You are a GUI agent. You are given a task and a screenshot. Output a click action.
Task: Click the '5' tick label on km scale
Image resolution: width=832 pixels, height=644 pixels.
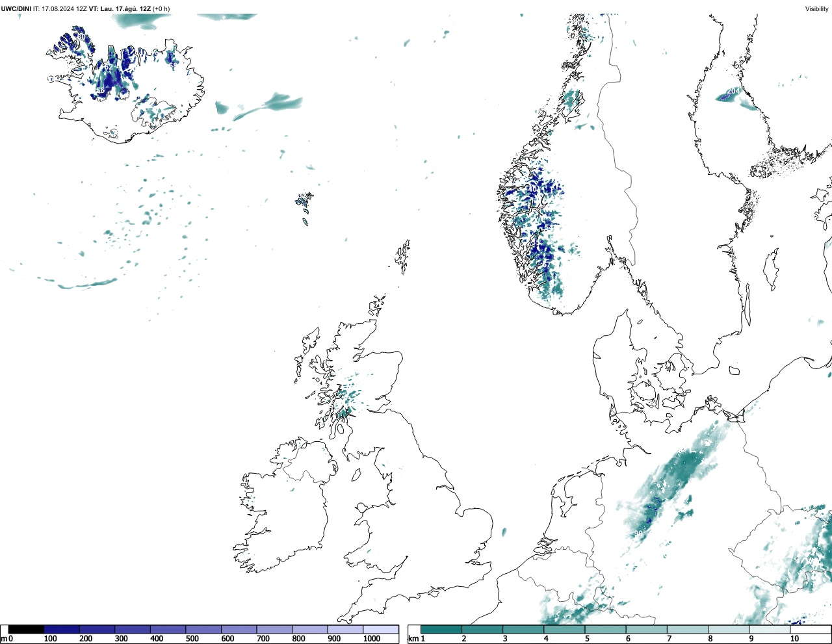[x=587, y=639]
